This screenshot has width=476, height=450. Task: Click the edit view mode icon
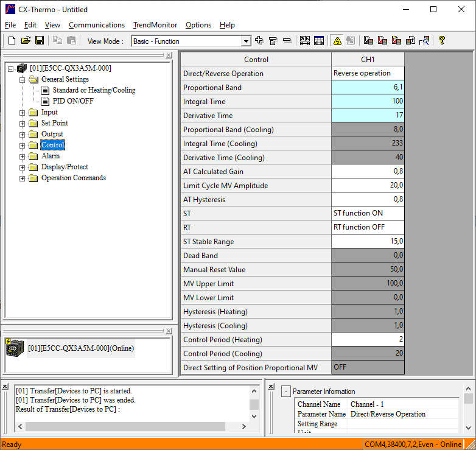(273, 40)
